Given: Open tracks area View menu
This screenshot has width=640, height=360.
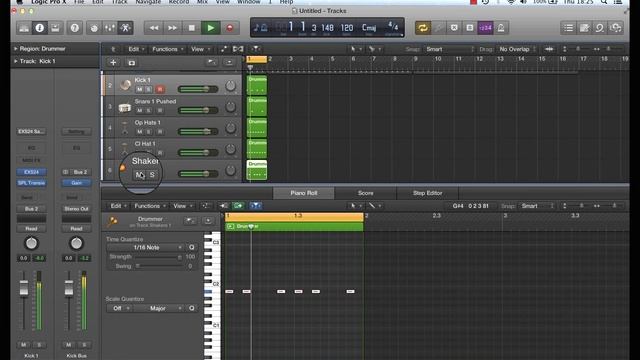Looking at the screenshot, I should pos(200,49).
